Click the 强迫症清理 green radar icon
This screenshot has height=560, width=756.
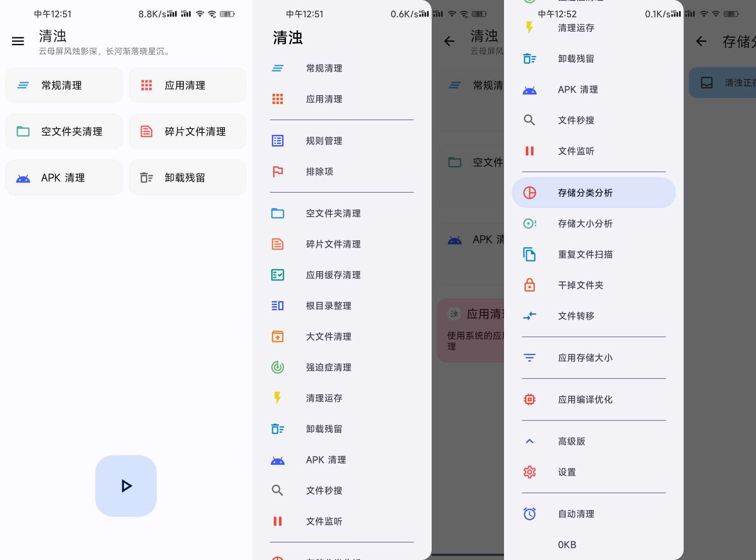[278, 367]
